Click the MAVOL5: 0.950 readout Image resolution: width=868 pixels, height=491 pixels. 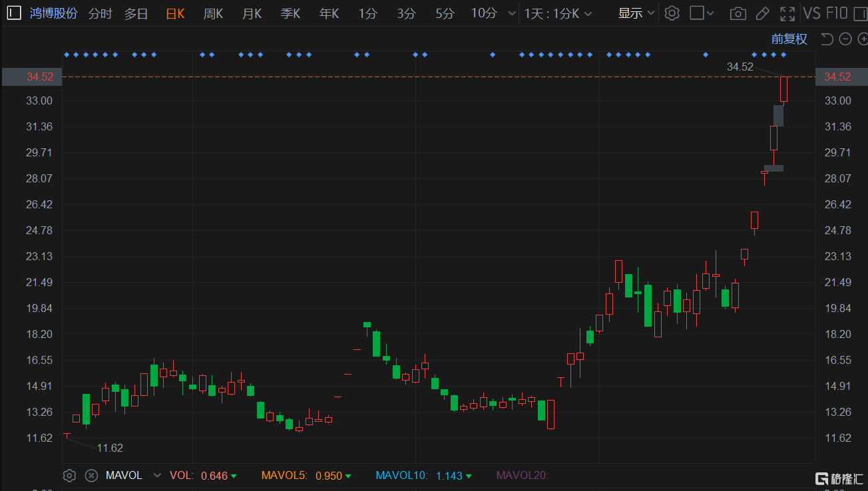(306, 476)
